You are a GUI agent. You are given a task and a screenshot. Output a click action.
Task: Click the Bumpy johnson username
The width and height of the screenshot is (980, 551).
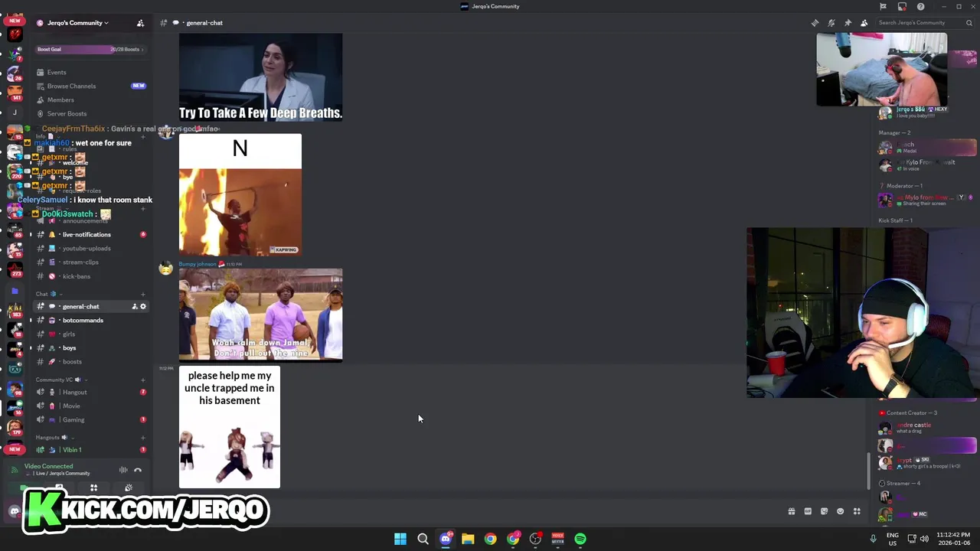click(198, 264)
